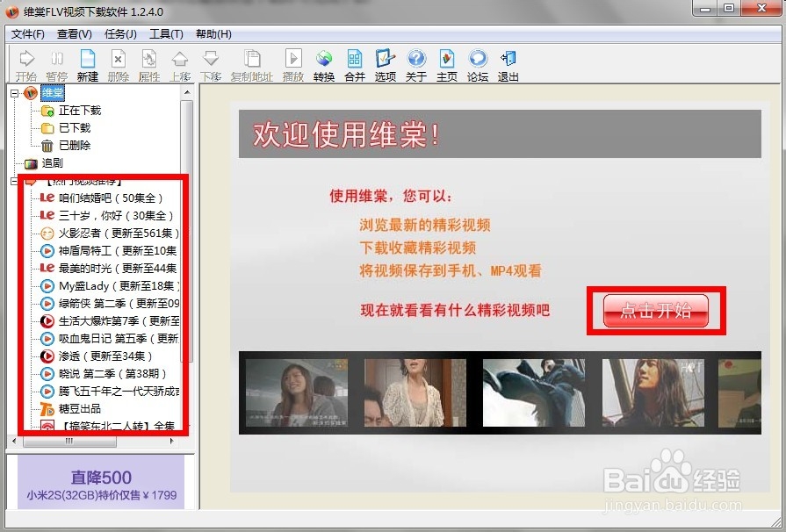Click the 删除 (Delete) toolbar icon
This screenshot has width=786, height=532.
(x=118, y=66)
